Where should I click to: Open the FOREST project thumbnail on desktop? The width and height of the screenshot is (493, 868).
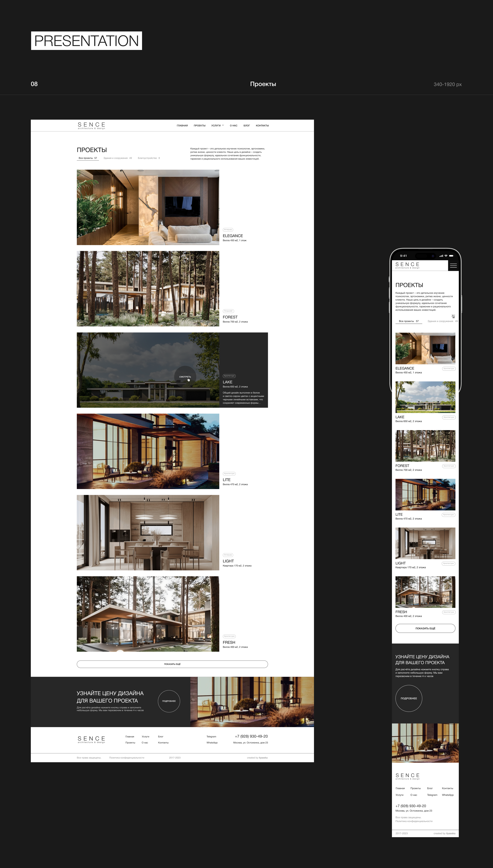[x=148, y=289]
